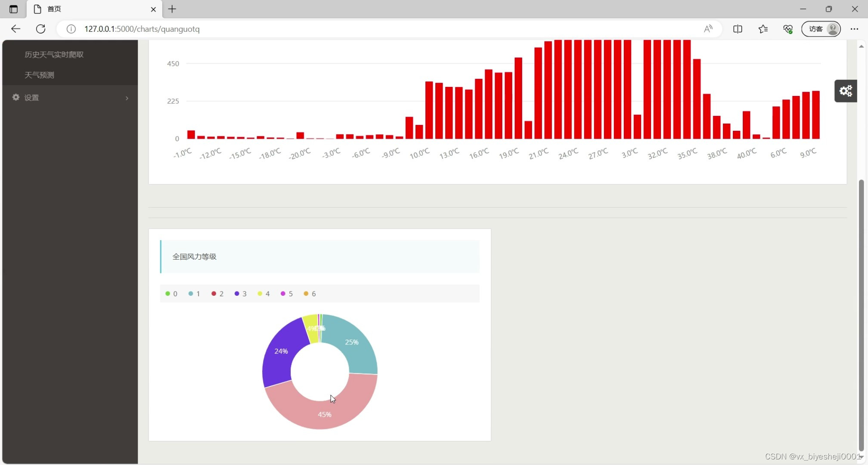Toggle wind level 0 legend item
The height and width of the screenshot is (465, 868).
(x=171, y=294)
